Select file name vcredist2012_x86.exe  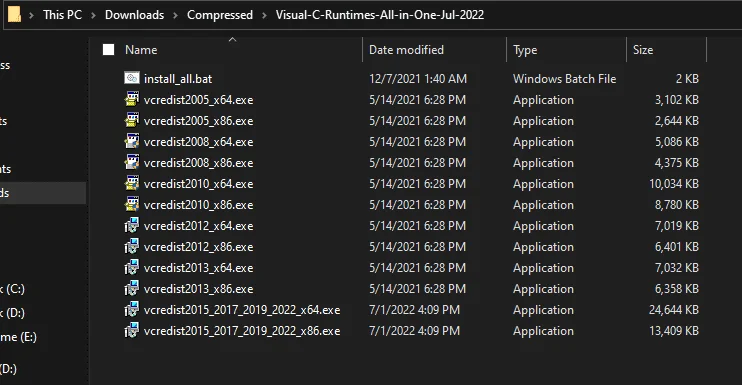coord(198,246)
